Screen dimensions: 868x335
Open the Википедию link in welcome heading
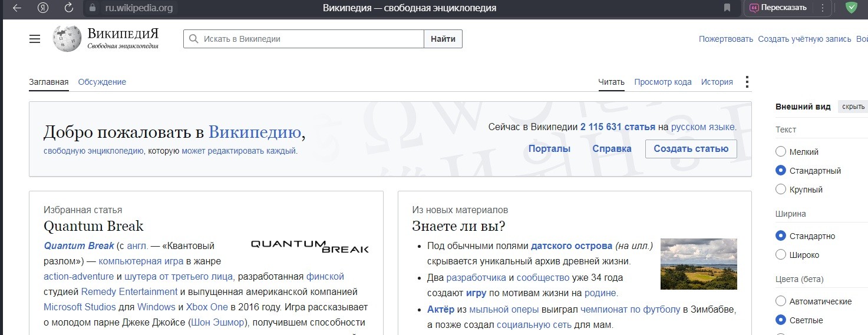255,132
